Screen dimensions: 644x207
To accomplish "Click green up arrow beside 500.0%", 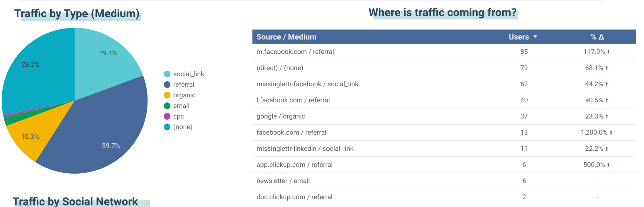I will [x=608, y=165].
